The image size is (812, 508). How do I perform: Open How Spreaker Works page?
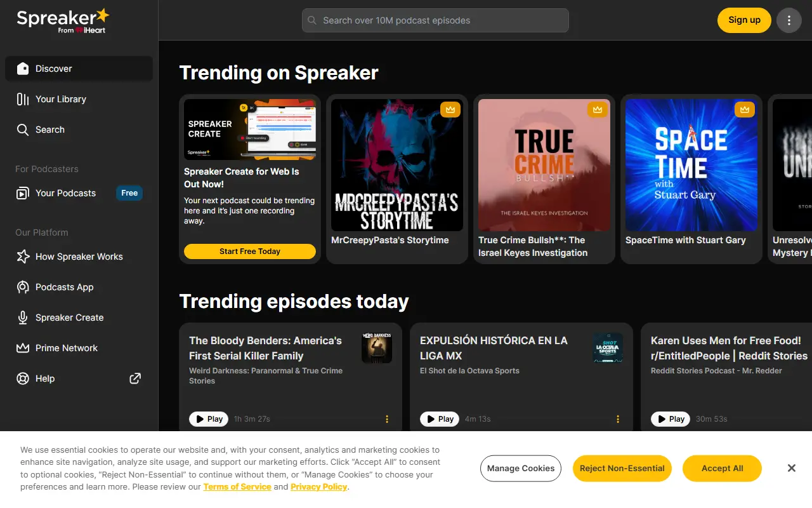[x=79, y=257]
